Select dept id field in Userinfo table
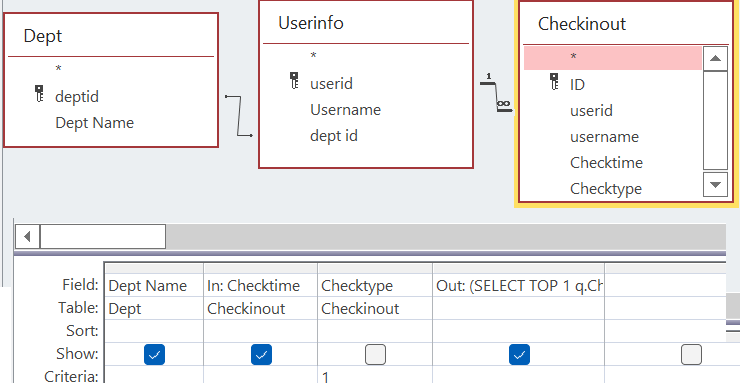Viewport: 740px width, 383px height. point(334,136)
